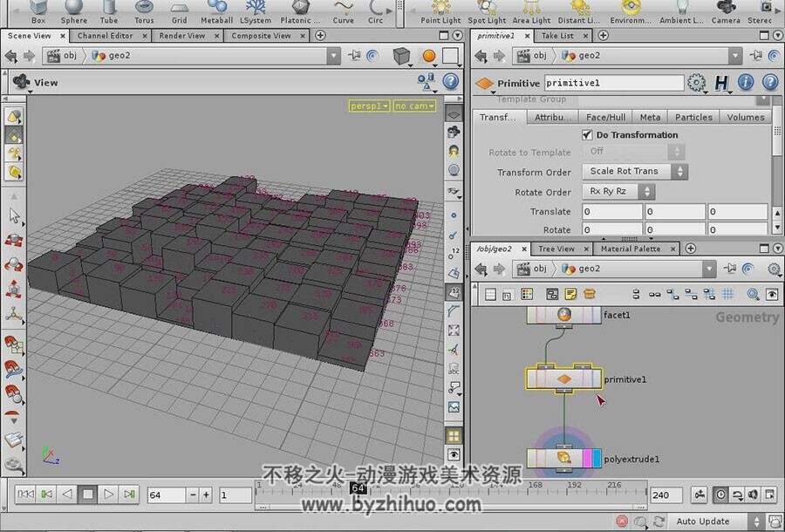Open the Face/Hull parameter tab

(606, 117)
